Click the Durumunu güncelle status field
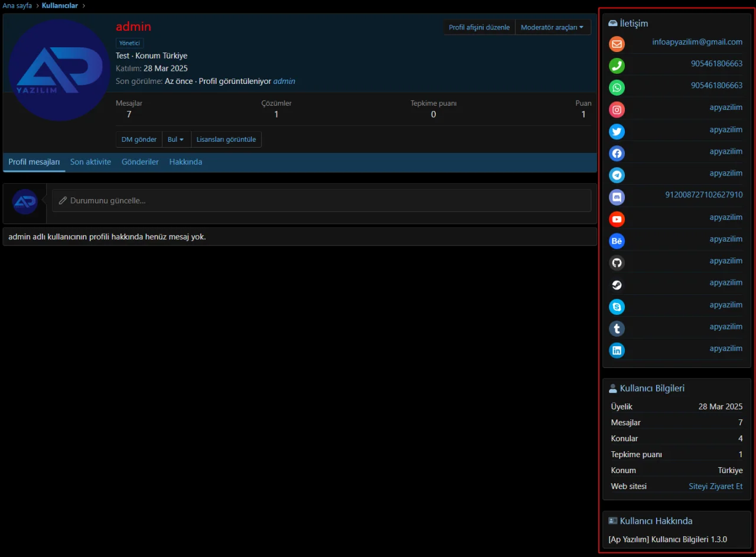 pyautogui.click(x=321, y=201)
